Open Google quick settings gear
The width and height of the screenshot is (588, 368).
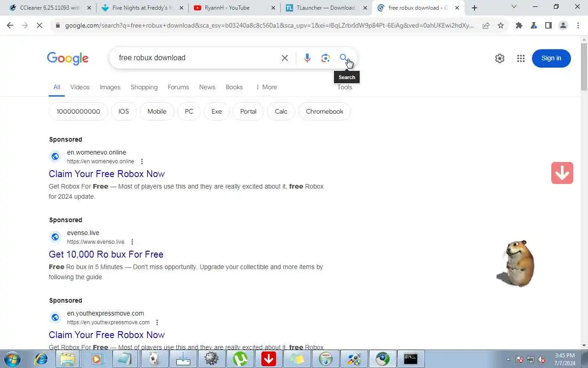point(500,58)
